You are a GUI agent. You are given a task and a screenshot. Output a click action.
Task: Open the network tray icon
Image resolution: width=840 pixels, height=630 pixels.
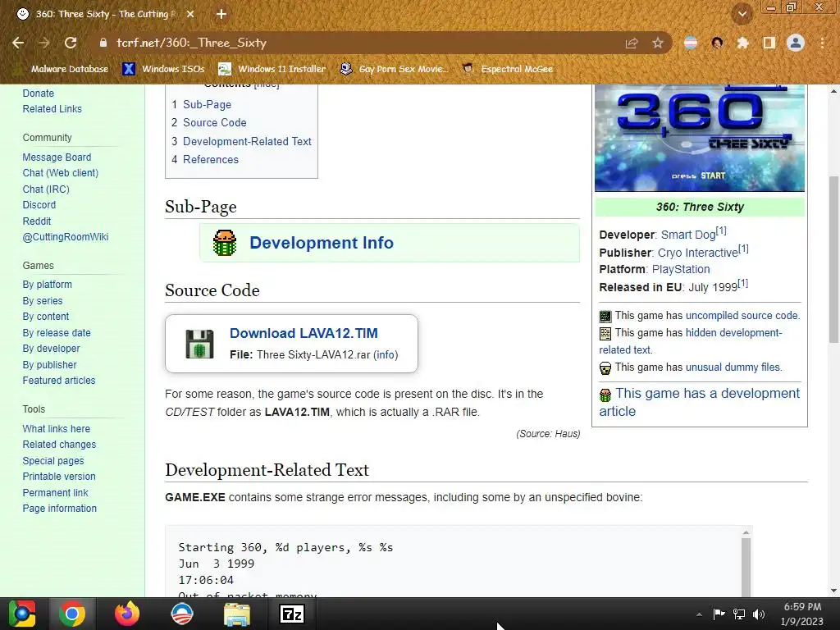pos(739,614)
